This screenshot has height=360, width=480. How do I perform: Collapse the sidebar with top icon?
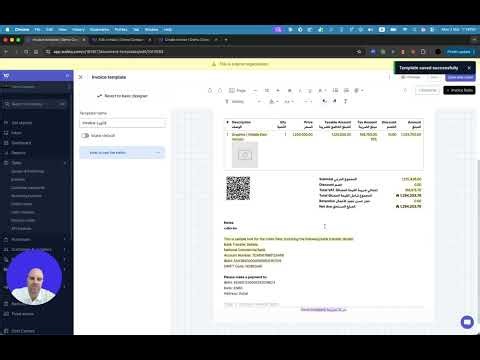pos(67,76)
